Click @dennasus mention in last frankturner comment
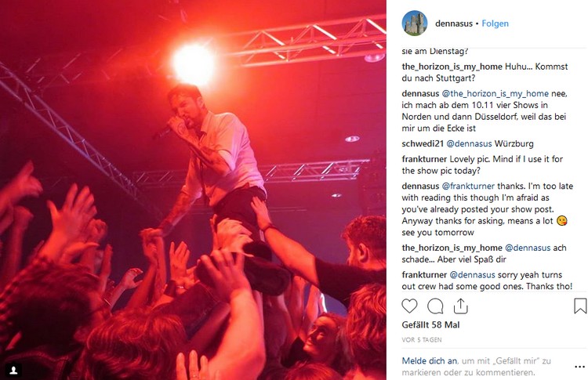 point(472,275)
